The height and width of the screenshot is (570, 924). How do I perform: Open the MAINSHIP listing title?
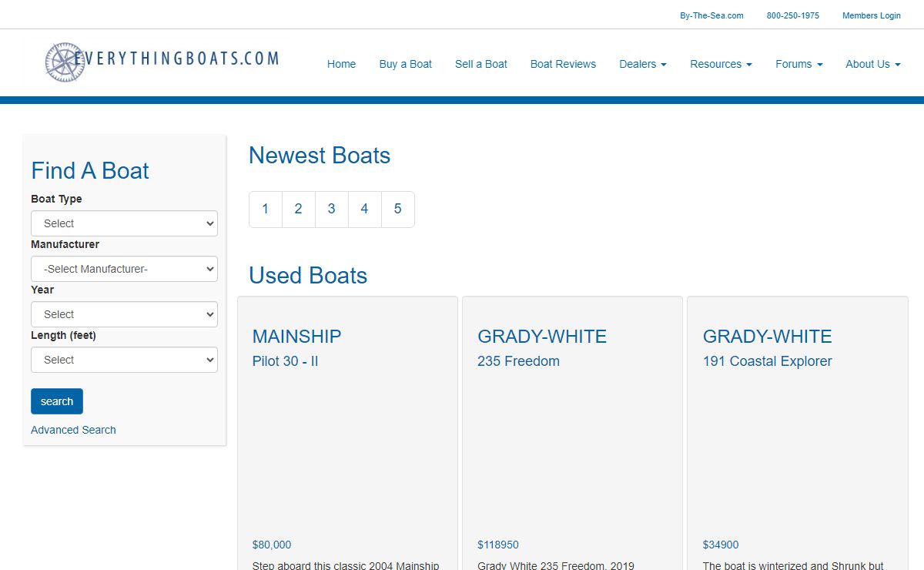click(296, 337)
